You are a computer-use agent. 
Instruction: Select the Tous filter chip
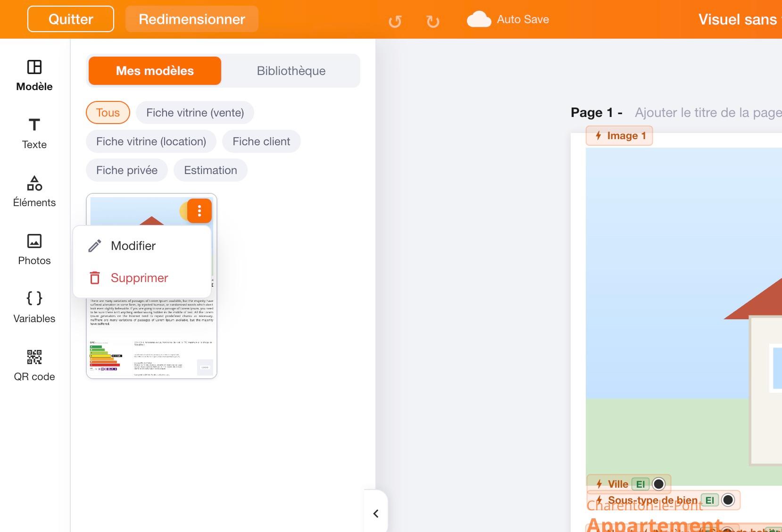[108, 113]
